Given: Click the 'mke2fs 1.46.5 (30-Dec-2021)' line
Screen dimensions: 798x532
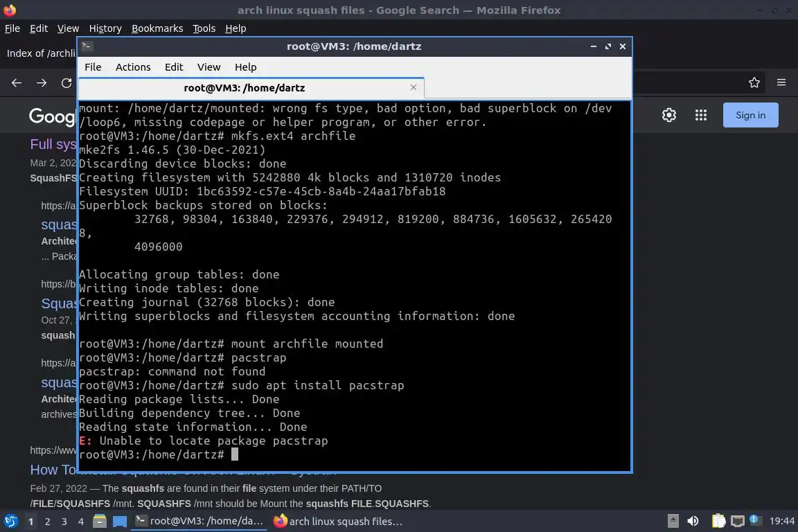Looking at the screenshot, I should pos(172,150).
